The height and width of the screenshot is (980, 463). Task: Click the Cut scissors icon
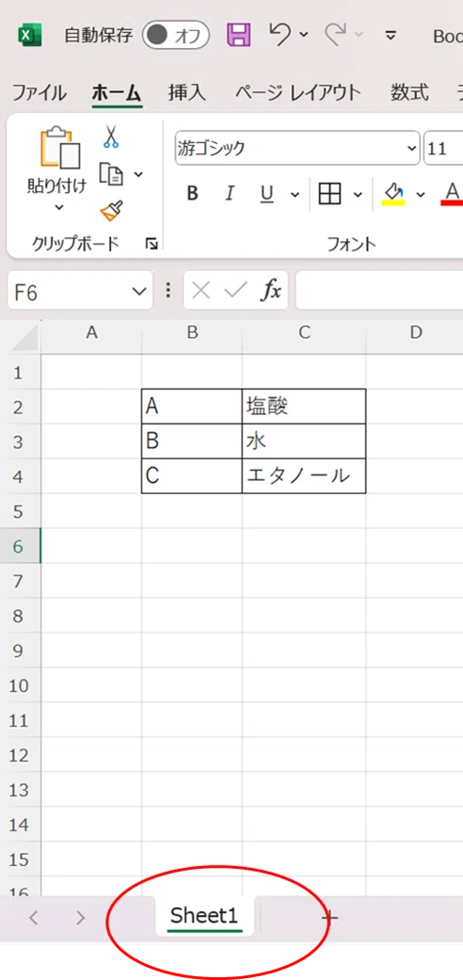pyautogui.click(x=111, y=137)
